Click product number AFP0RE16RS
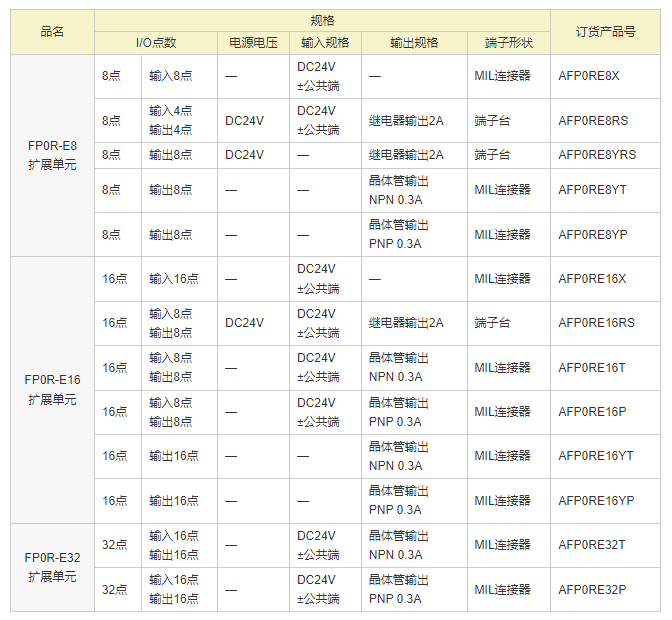This screenshot has width=672, height=620. [597, 323]
